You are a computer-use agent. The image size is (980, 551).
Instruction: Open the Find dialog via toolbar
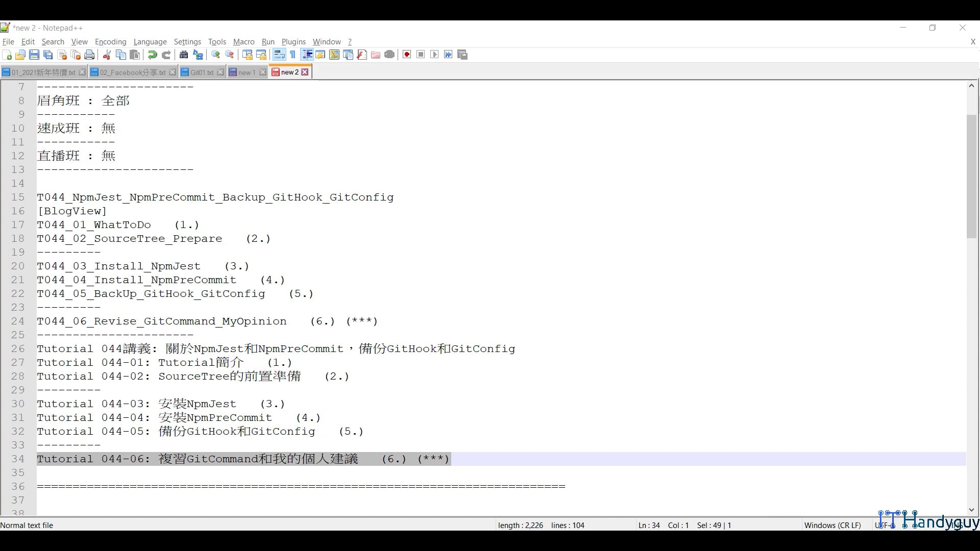[x=184, y=55]
